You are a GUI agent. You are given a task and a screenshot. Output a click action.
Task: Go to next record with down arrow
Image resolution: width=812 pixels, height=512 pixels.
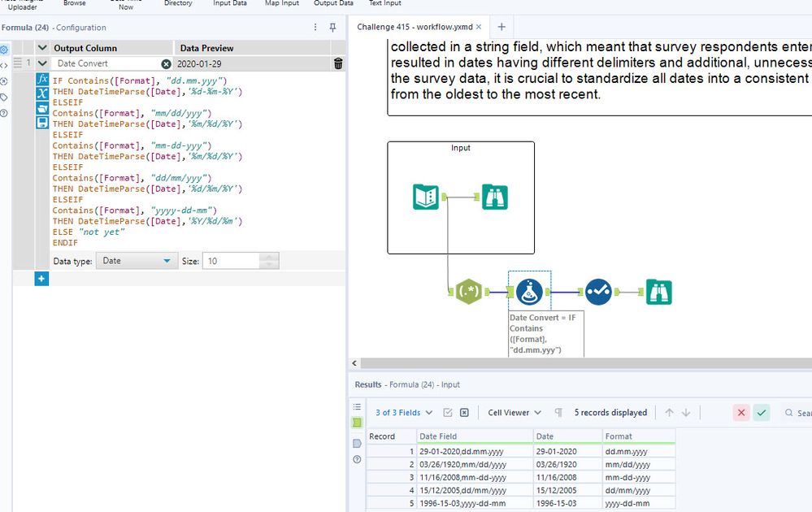pos(686,413)
